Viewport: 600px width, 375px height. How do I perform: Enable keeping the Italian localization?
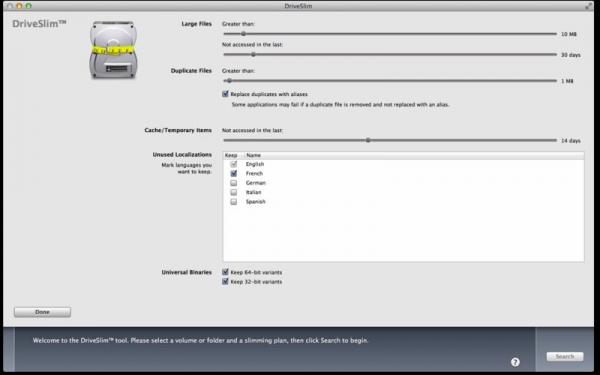(x=233, y=192)
